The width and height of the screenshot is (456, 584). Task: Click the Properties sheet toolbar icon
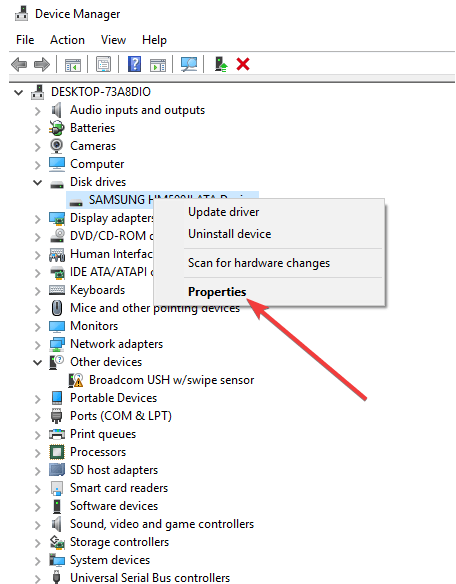(104, 64)
